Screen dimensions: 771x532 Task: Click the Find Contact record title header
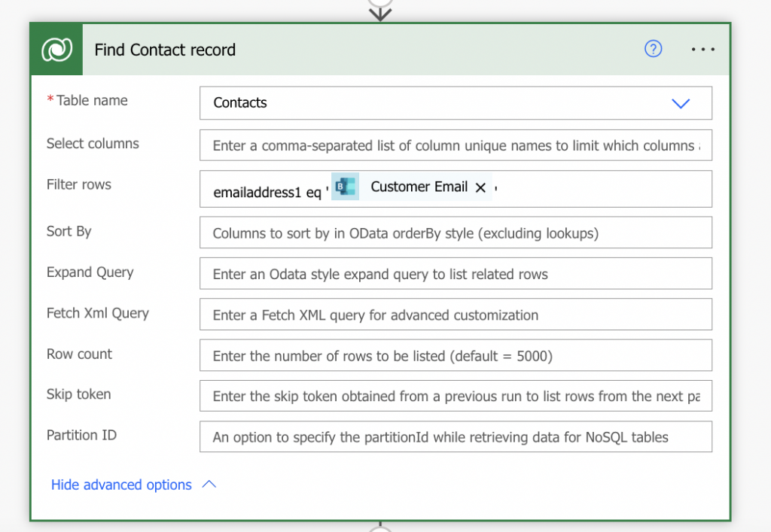[x=165, y=50]
